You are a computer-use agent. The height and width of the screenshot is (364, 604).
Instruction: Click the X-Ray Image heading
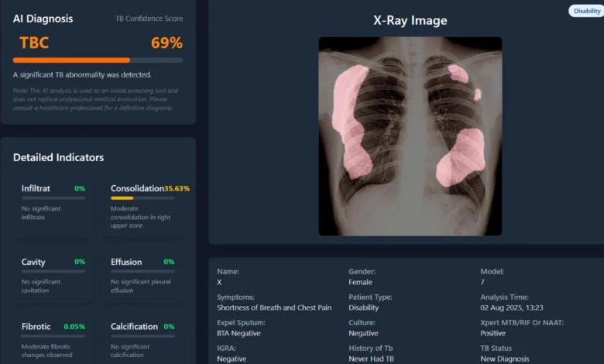click(410, 20)
